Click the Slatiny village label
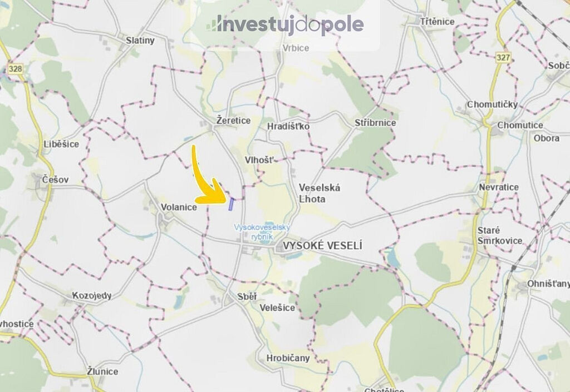This screenshot has height=392, width=570. [x=140, y=40]
